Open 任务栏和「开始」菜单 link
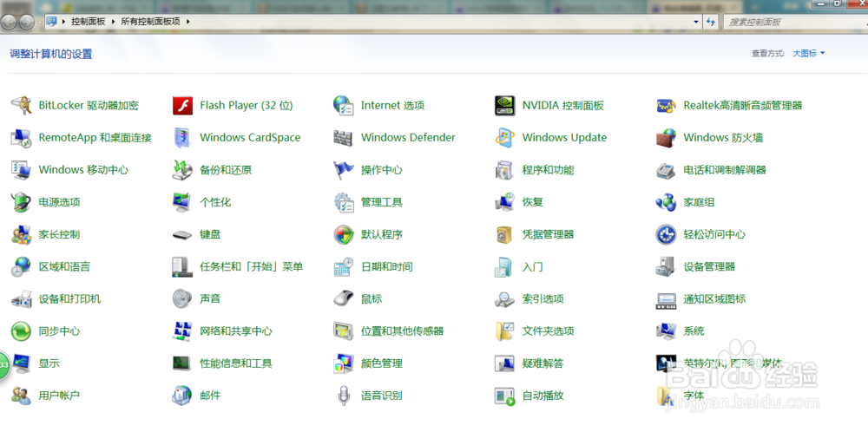The image size is (868, 432). (x=252, y=266)
